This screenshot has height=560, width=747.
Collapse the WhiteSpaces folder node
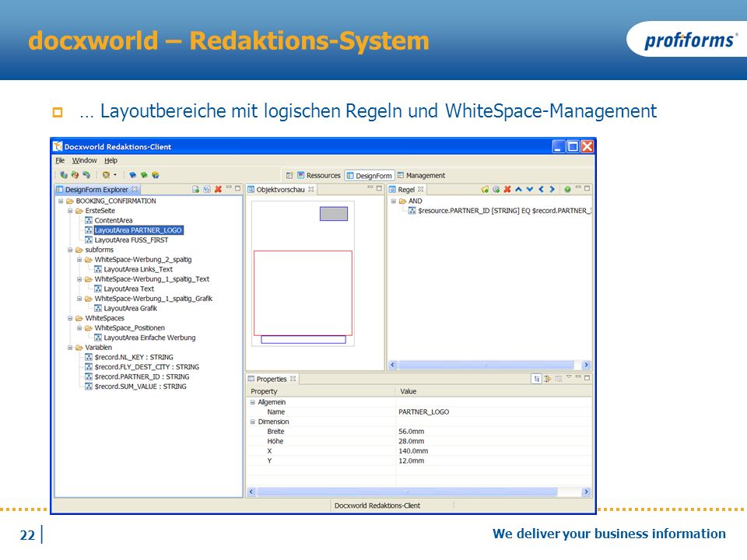click(70, 318)
